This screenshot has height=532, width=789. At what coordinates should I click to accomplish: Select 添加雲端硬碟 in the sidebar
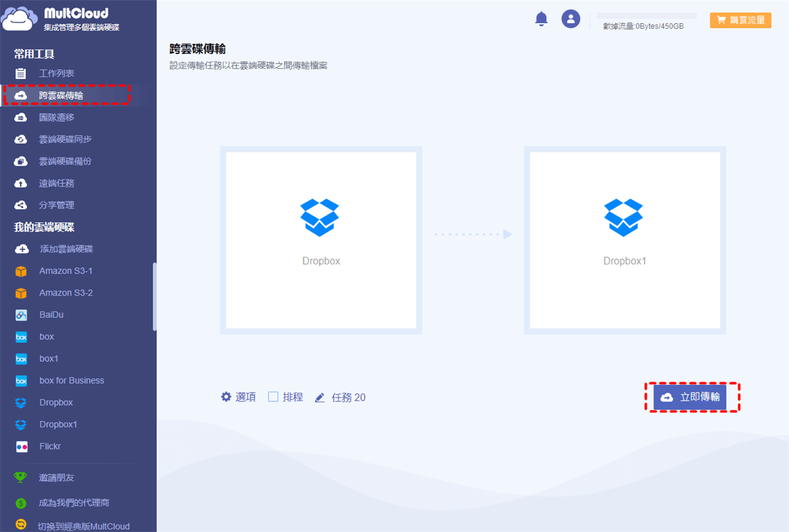click(66, 249)
